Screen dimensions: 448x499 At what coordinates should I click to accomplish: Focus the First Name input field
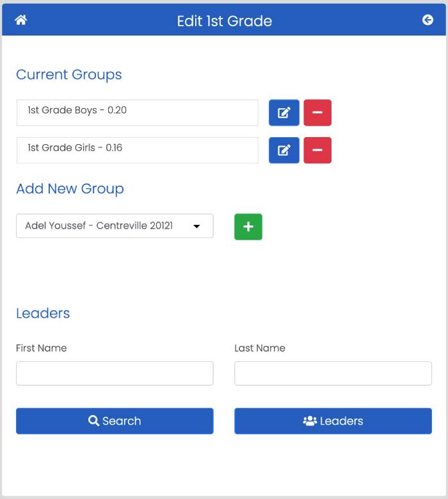click(115, 373)
